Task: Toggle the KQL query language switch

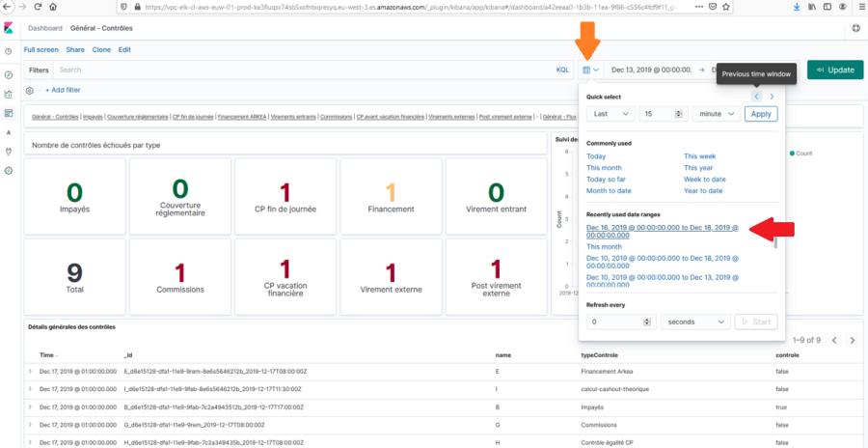Action: (x=562, y=70)
